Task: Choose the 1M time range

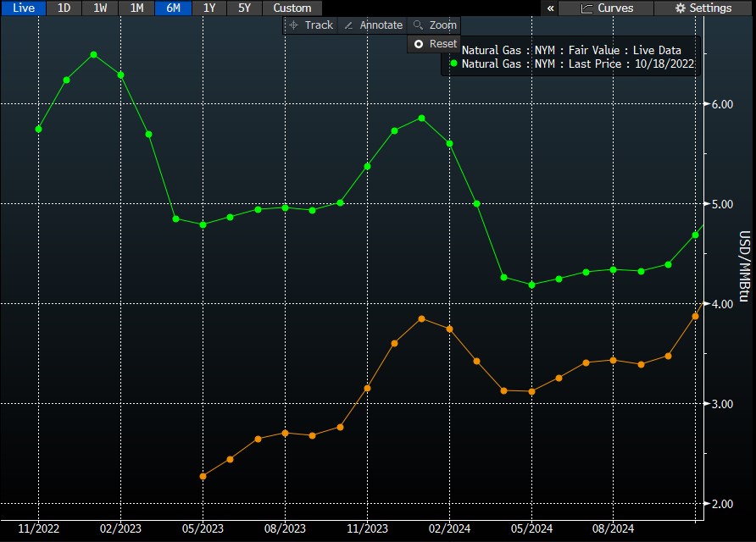Action: pos(136,8)
